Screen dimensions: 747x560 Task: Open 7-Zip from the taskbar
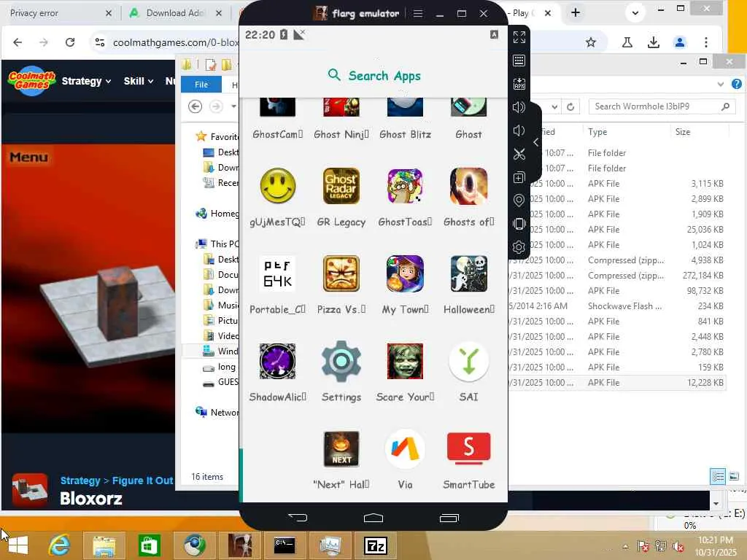tap(376, 545)
